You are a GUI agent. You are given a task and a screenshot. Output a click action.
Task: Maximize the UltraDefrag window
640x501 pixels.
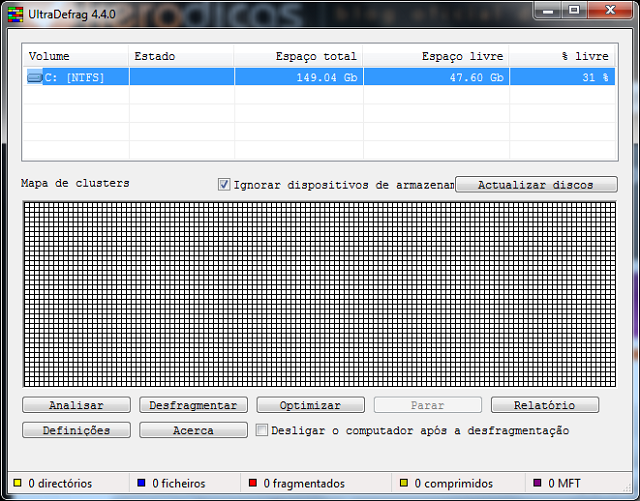[574, 10]
